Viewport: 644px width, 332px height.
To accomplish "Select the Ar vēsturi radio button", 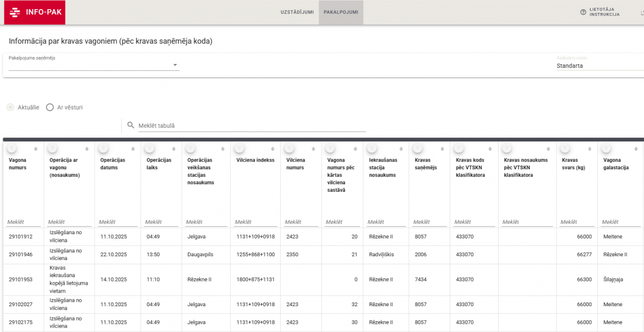I will point(50,107).
